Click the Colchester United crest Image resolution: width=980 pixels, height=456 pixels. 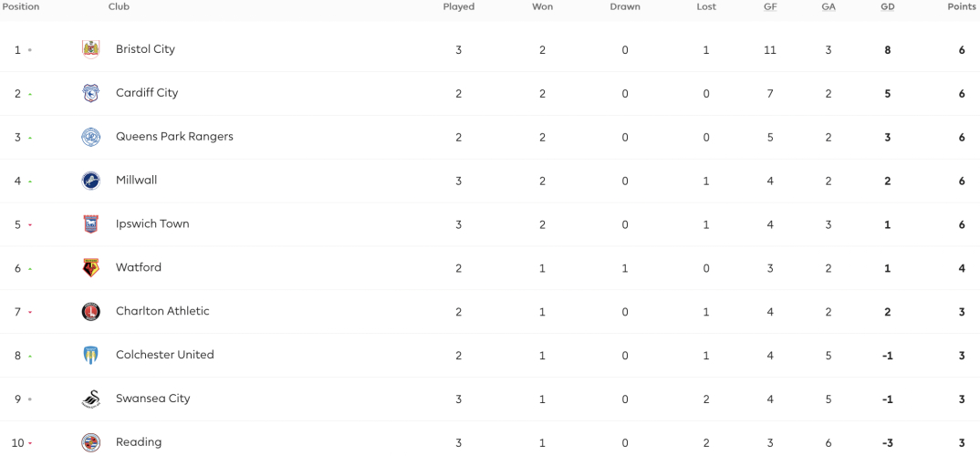point(90,356)
